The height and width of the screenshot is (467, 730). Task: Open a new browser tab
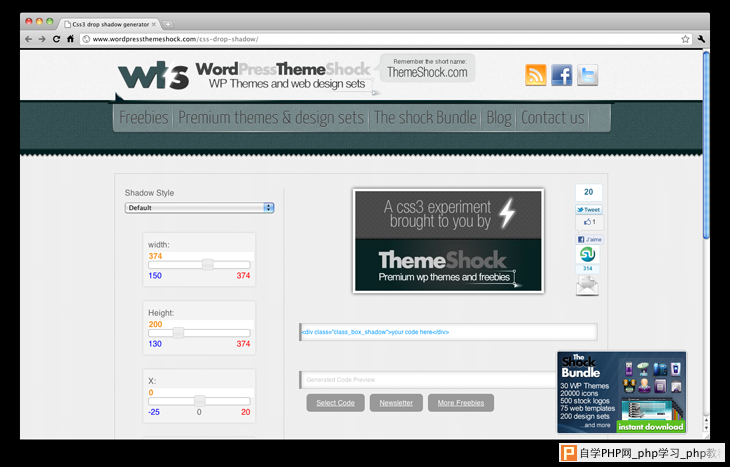168,24
